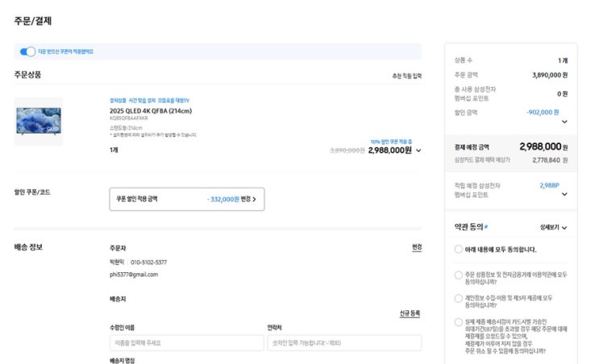Expand price details next to 2,988,000원
This screenshot has height=364, width=599.
418,150
